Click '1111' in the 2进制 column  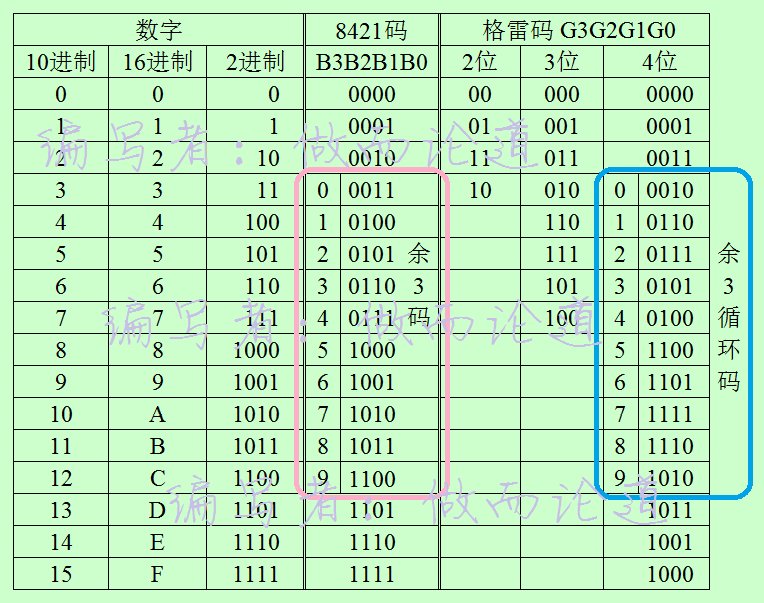256,574
